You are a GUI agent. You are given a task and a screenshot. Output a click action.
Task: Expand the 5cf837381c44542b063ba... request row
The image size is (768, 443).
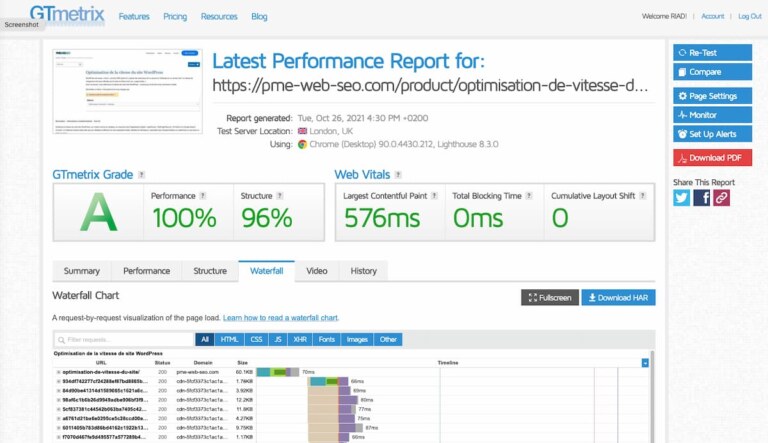(58, 409)
